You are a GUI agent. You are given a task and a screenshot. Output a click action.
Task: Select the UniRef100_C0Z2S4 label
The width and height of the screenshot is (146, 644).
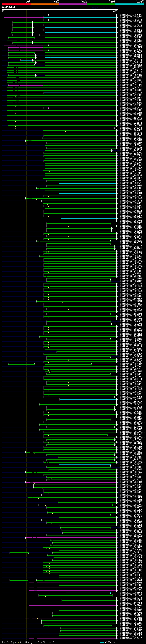coord(131,128)
